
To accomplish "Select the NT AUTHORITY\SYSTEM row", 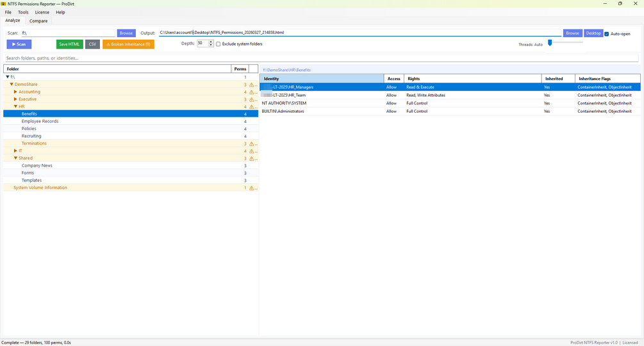I will click(450, 103).
